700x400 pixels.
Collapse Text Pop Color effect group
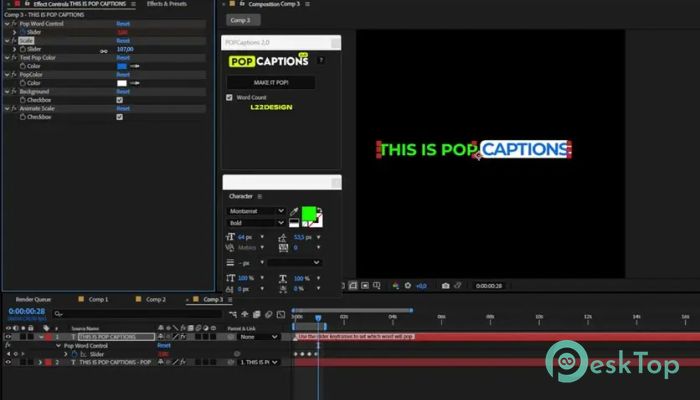point(7,58)
